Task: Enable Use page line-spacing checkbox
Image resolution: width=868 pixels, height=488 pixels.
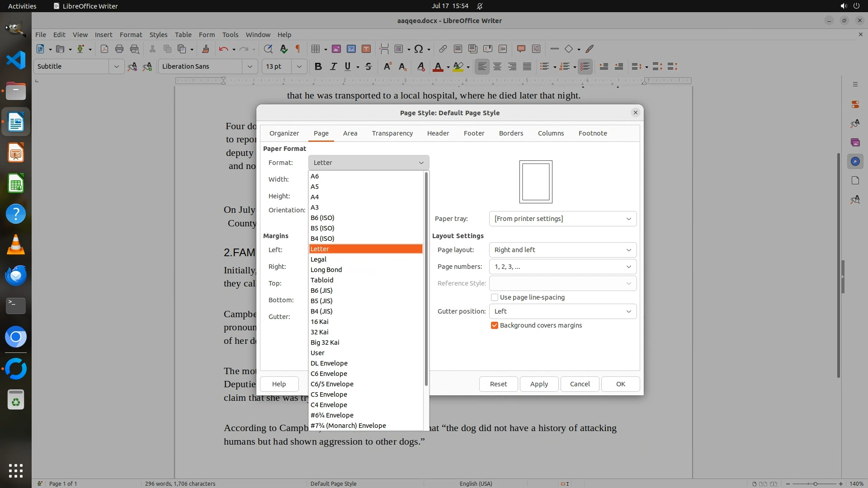Action: pos(495,297)
